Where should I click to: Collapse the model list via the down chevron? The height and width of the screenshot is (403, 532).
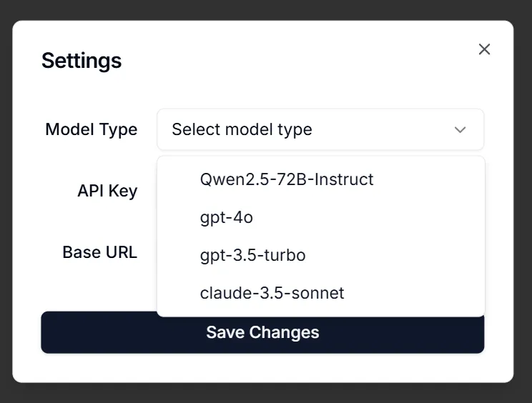tap(460, 129)
